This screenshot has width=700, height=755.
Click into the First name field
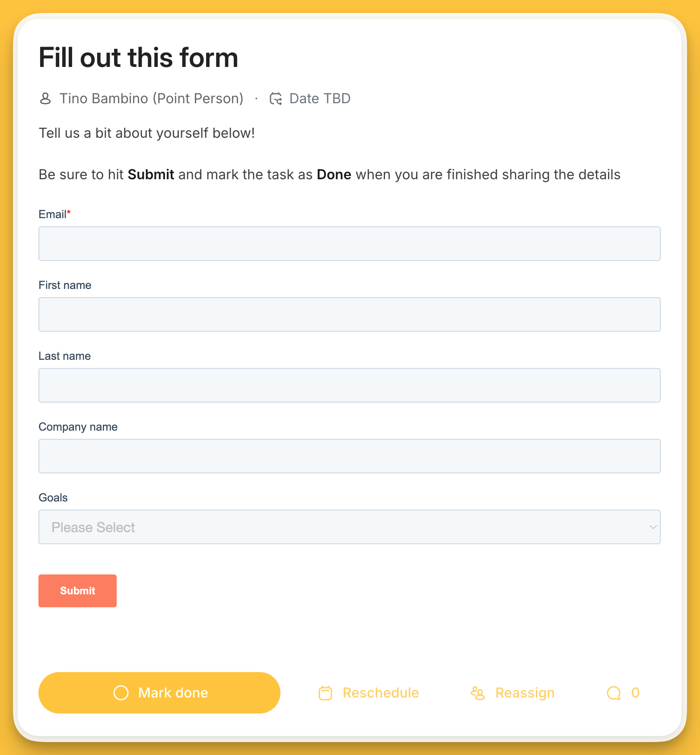[349, 314]
